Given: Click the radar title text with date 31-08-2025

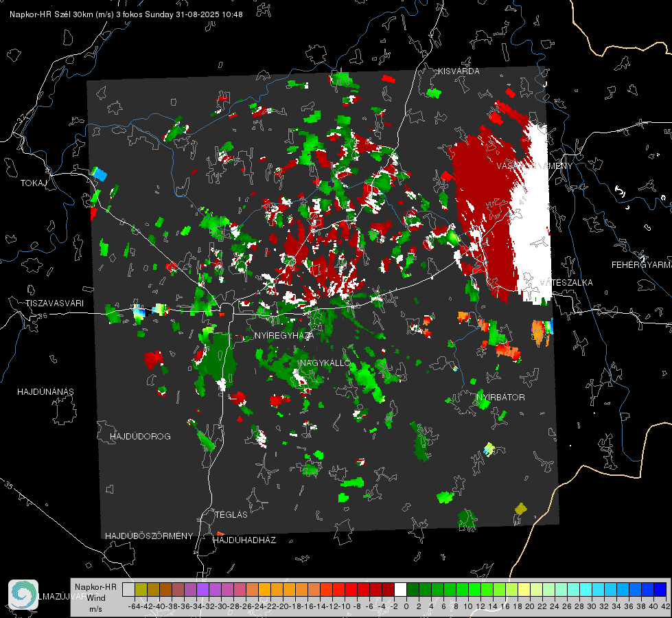Looking at the screenshot, I should tap(126, 14).
